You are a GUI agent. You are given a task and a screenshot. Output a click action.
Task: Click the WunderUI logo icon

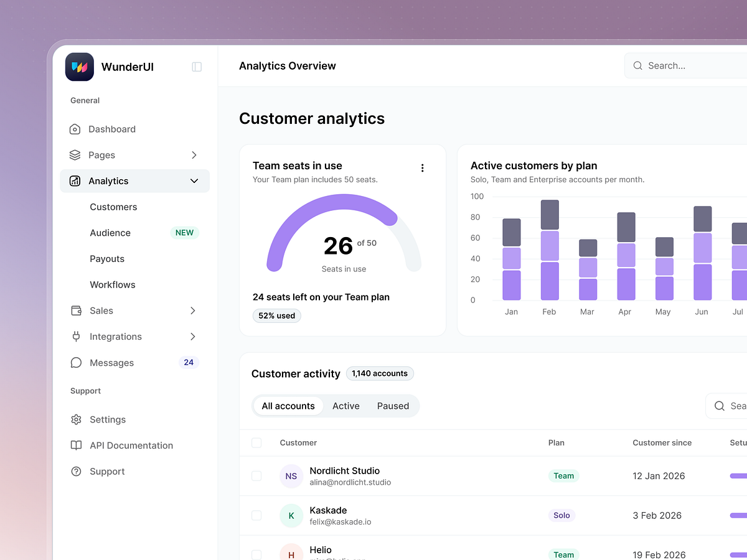pyautogui.click(x=80, y=67)
